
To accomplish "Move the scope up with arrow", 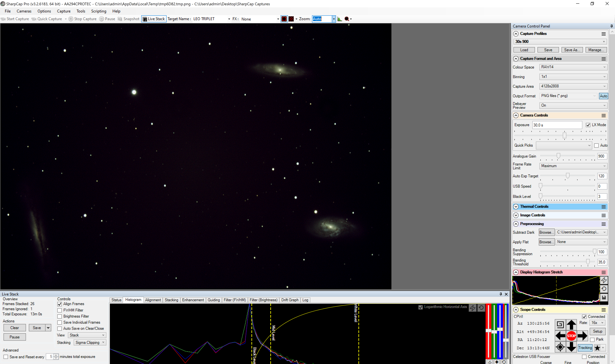I will coord(571,325).
